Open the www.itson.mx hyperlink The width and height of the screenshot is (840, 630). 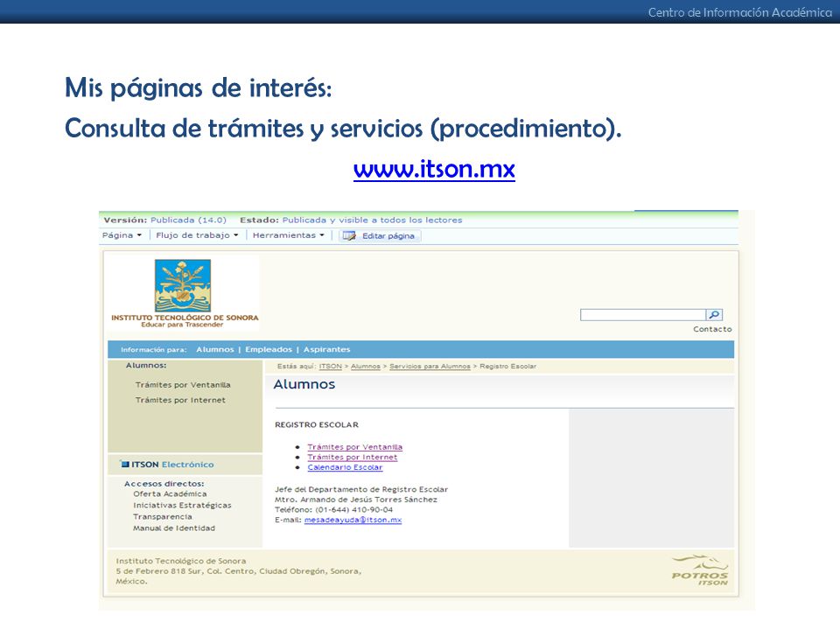click(434, 169)
